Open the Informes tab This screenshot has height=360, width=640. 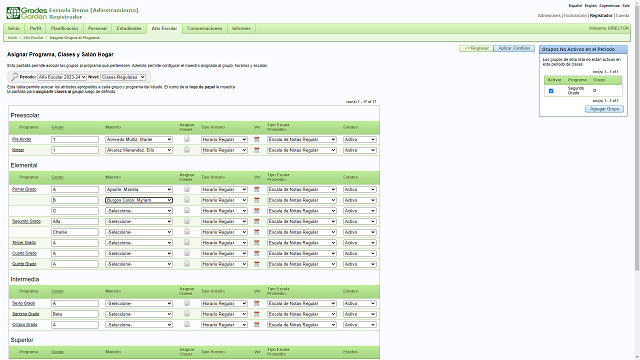tap(241, 28)
